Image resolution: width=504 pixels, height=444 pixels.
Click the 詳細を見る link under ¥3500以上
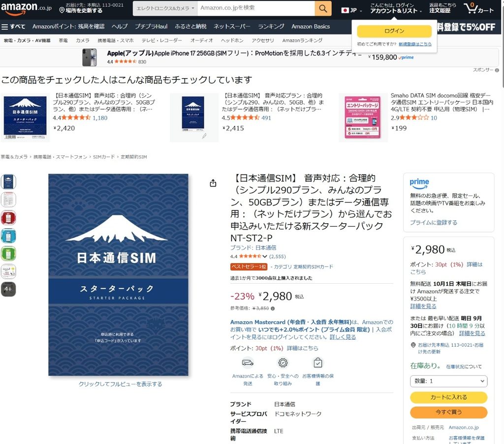click(x=423, y=306)
